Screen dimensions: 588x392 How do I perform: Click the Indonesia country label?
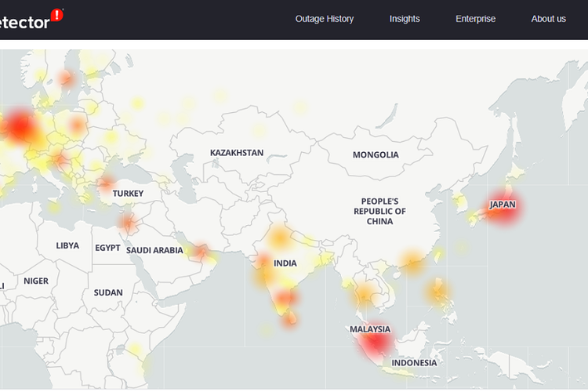413,363
